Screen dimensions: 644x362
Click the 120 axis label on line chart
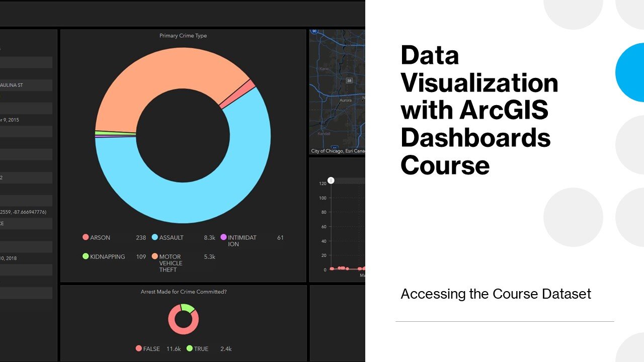tap(323, 184)
